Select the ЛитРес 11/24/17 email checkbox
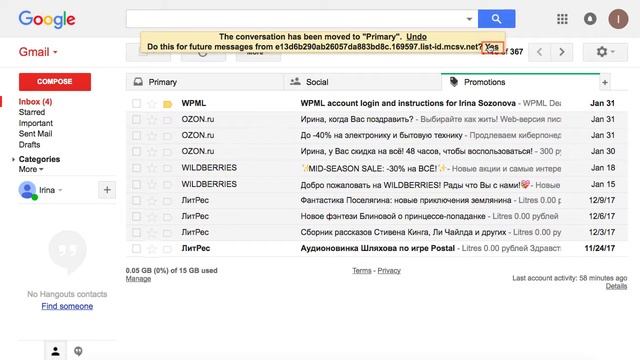The height and width of the screenshot is (360, 640). (136, 248)
